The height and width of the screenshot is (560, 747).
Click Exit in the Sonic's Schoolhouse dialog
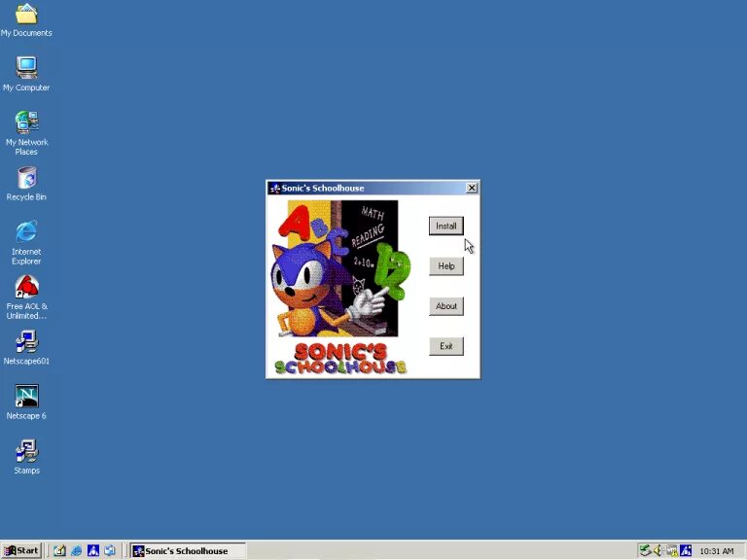tap(445, 346)
